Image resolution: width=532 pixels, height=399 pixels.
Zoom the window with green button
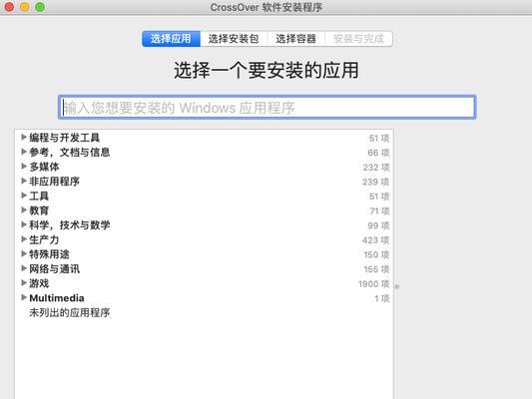click(x=40, y=7)
